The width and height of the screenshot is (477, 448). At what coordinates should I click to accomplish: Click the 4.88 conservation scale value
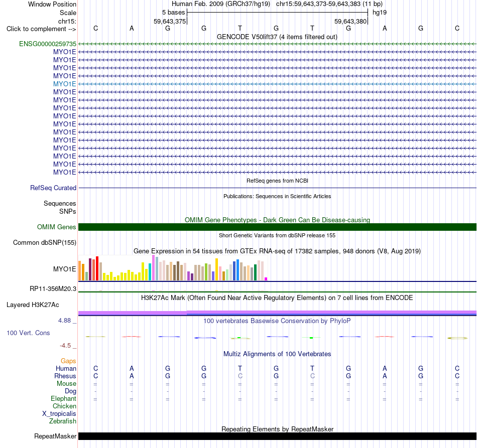click(x=64, y=321)
